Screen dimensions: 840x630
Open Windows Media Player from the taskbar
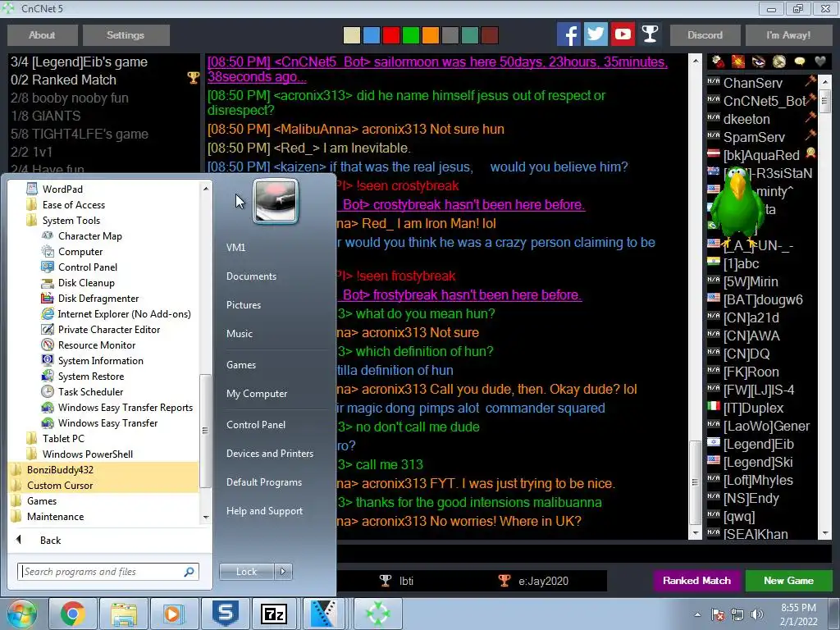click(x=173, y=614)
